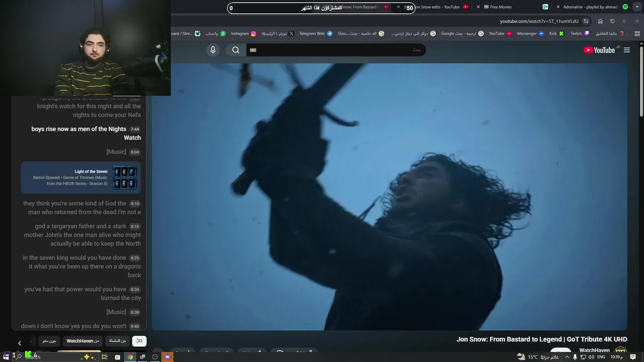Open Microsoft Store from taskbar
644x362 pixels.
pos(117,357)
